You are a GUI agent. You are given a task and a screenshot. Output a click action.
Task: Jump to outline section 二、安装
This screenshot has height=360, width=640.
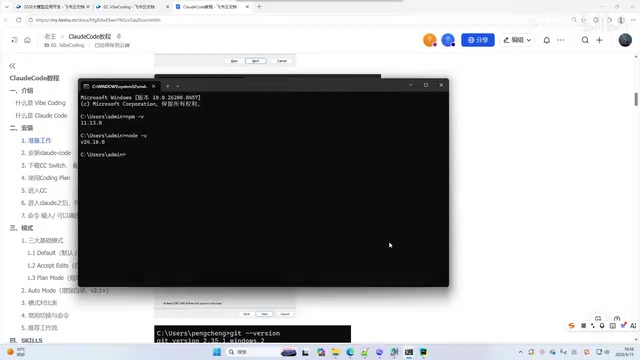(21, 128)
